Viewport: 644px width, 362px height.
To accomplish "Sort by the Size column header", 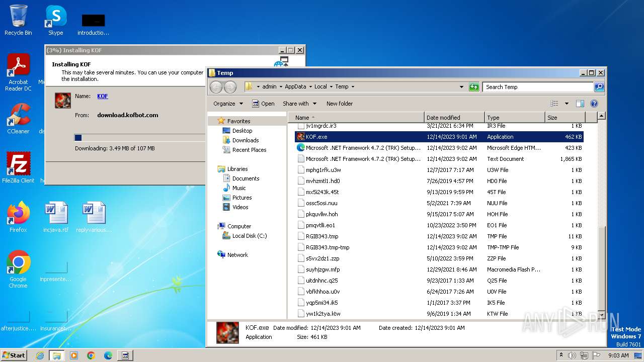I will pyautogui.click(x=565, y=117).
